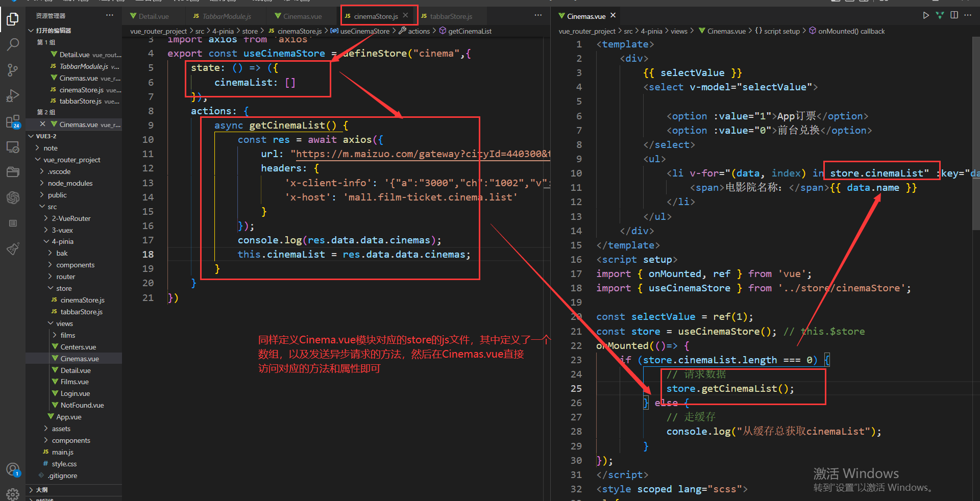980x501 pixels.
Task: Click line number 18 in left editor
Action: [x=148, y=254]
